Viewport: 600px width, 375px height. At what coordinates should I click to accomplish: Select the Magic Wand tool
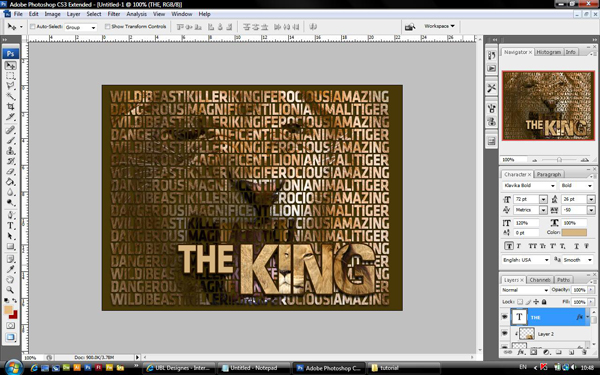click(x=10, y=96)
